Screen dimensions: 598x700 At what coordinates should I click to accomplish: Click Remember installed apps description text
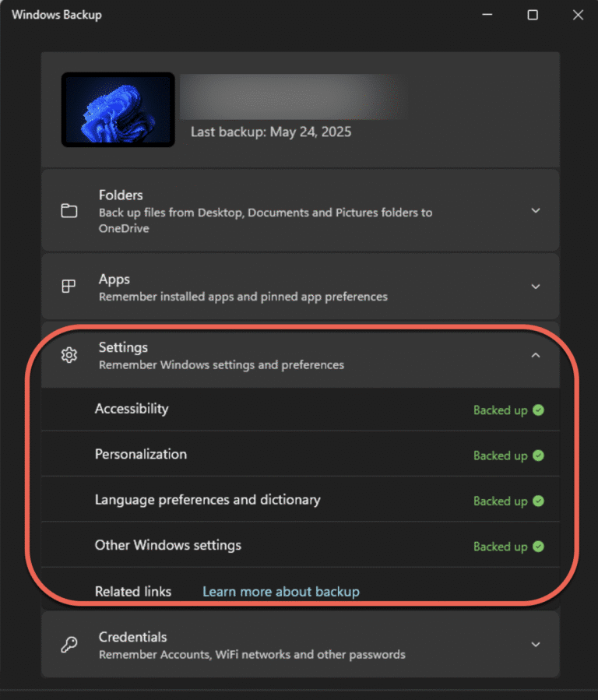point(243,297)
